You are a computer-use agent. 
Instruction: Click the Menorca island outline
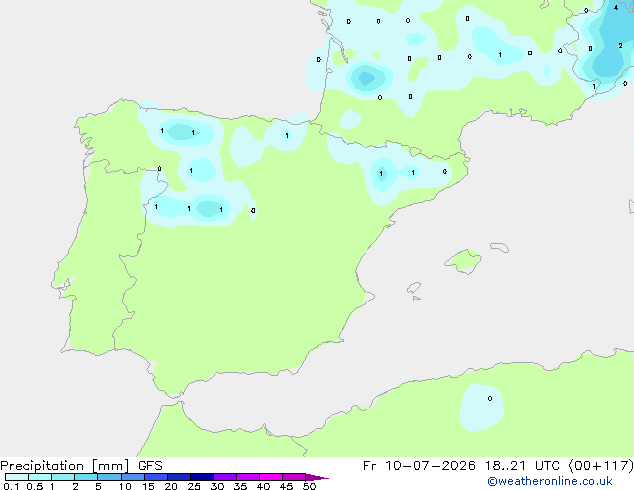pyautogui.click(x=500, y=247)
